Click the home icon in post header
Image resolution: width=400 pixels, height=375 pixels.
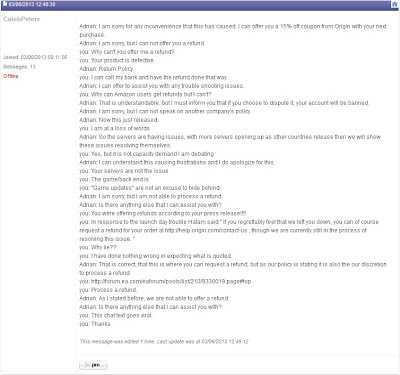[395, 4]
